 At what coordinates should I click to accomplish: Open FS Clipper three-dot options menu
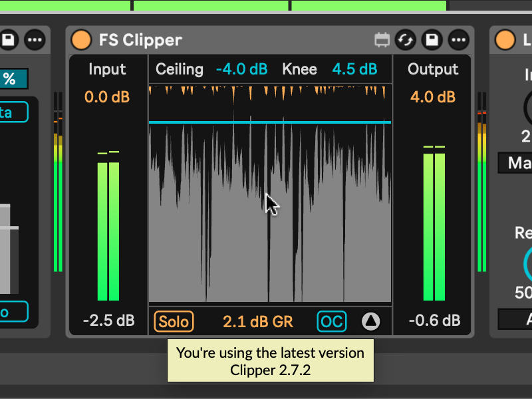coord(459,40)
